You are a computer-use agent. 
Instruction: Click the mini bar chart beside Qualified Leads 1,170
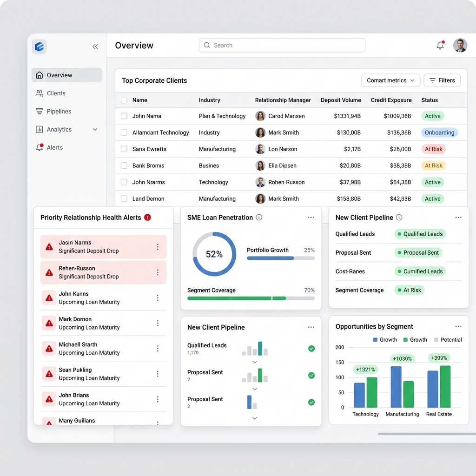(255, 349)
